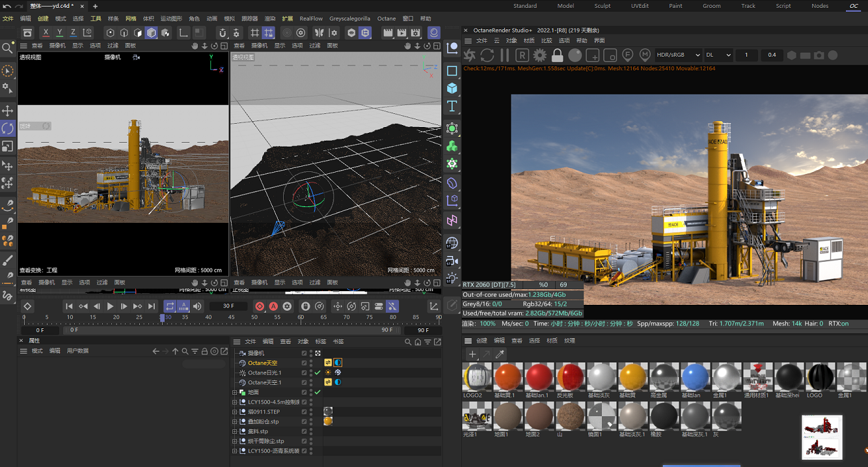Viewport: 868px width, 467px height.
Task: Open the RealFlow menu
Action: coord(311,19)
